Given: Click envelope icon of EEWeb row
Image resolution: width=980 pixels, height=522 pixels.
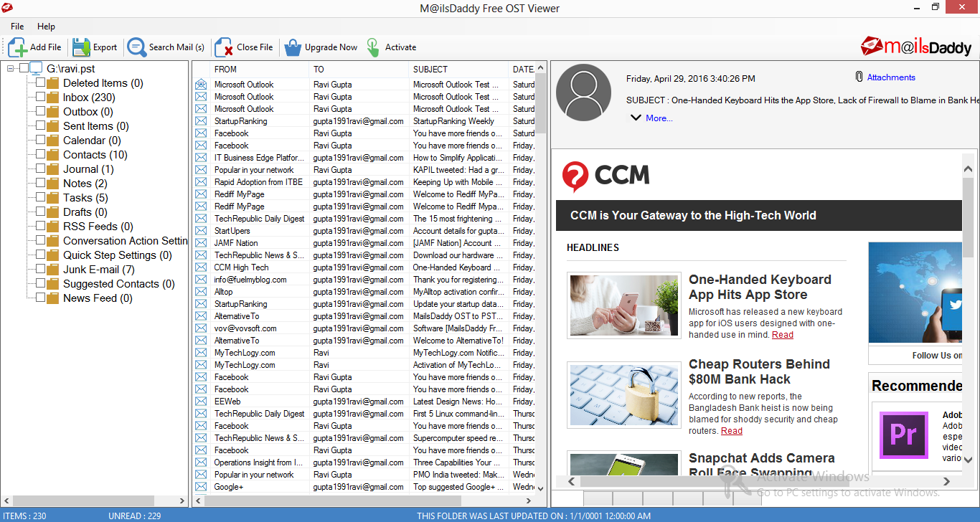Looking at the screenshot, I should coord(201,402).
